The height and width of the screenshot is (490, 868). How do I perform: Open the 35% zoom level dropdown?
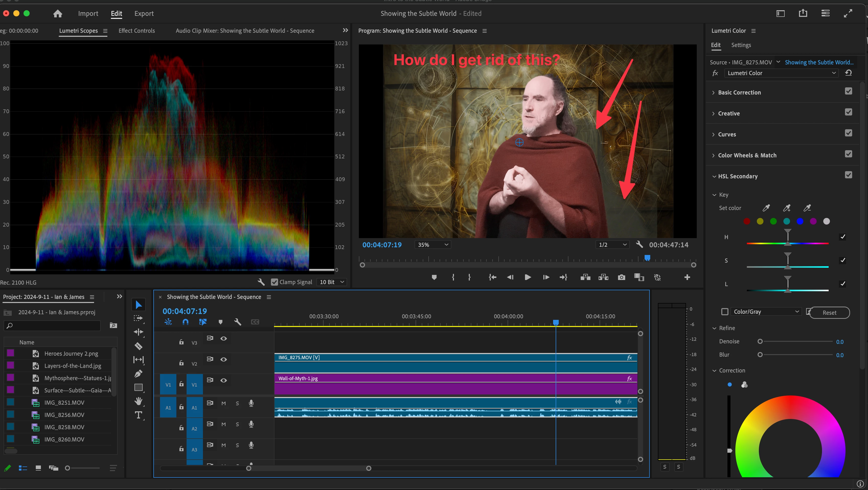(433, 245)
